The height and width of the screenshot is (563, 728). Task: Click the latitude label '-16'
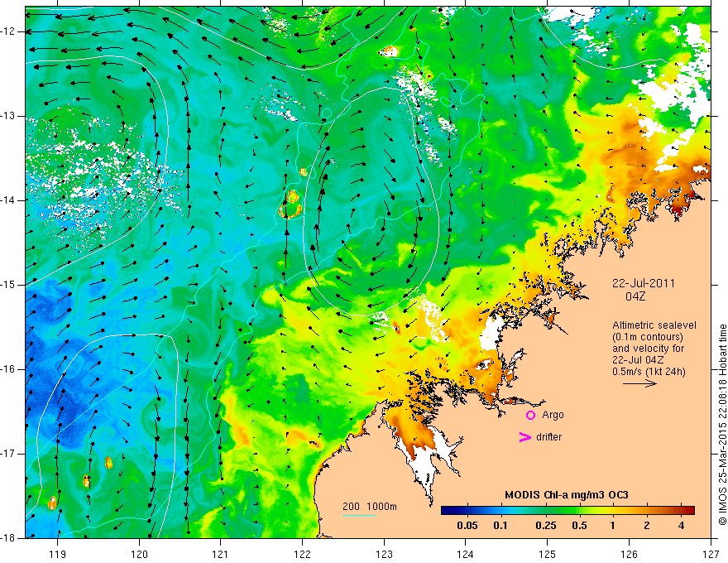pos(9,369)
